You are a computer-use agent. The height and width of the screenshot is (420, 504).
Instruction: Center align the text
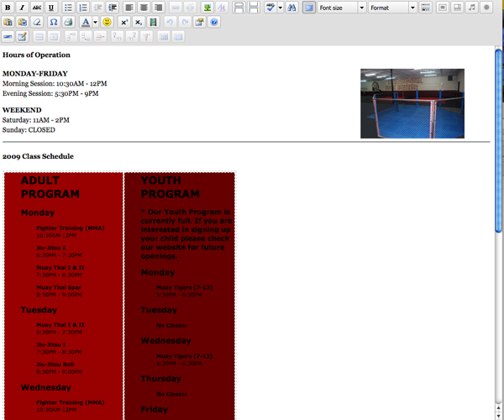click(144, 8)
